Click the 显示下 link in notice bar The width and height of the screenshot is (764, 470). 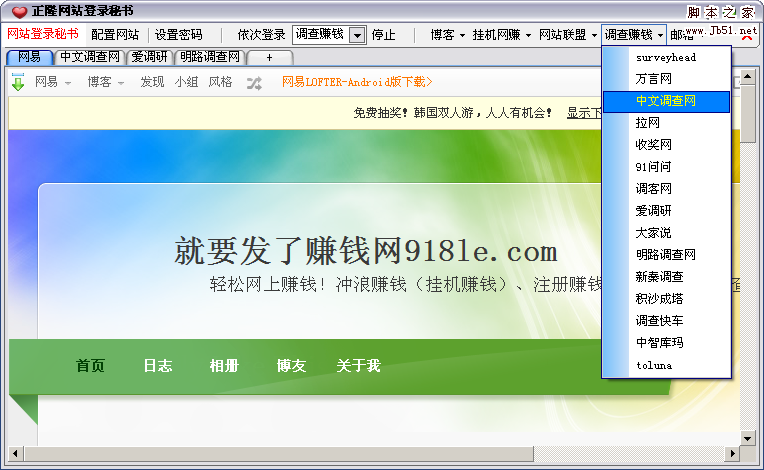pyautogui.click(x=584, y=113)
